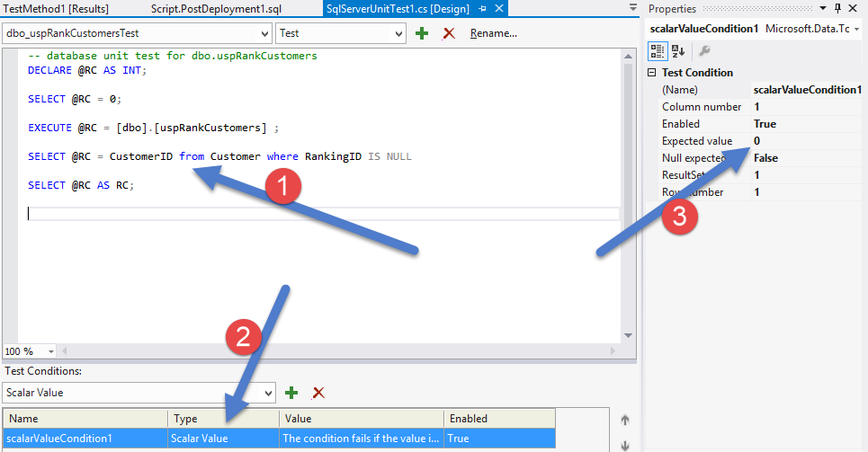Select the ResultSet property value
Image resolution: width=868 pixels, height=452 pixels.
click(807, 175)
